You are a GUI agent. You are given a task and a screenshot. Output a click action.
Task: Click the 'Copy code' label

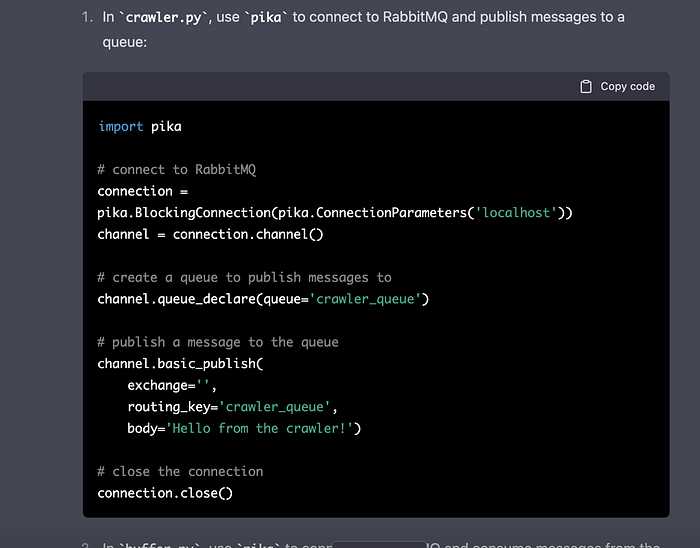627,87
